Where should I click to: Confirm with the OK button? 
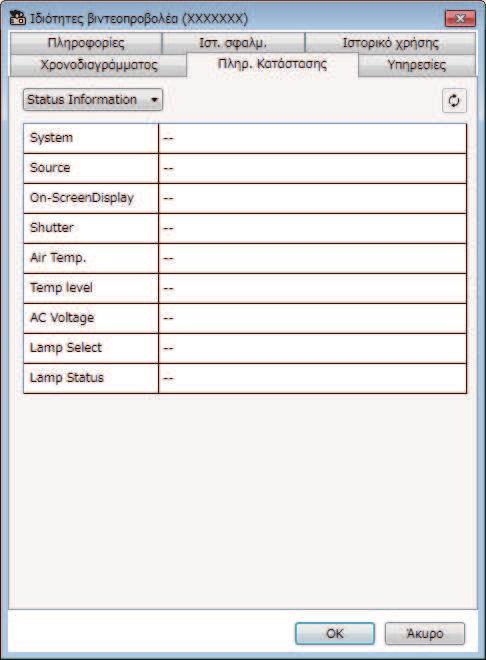[335, 633]
